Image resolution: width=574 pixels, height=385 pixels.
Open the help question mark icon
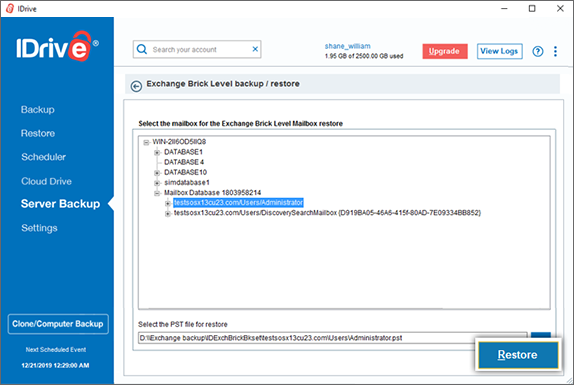pyautogui.click(x=537, y=52)
